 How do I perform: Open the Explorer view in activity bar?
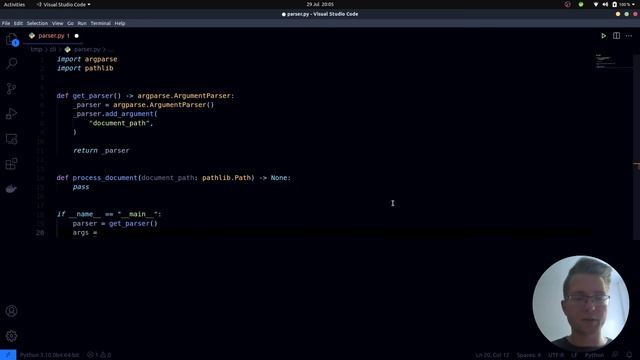(11, 39)
